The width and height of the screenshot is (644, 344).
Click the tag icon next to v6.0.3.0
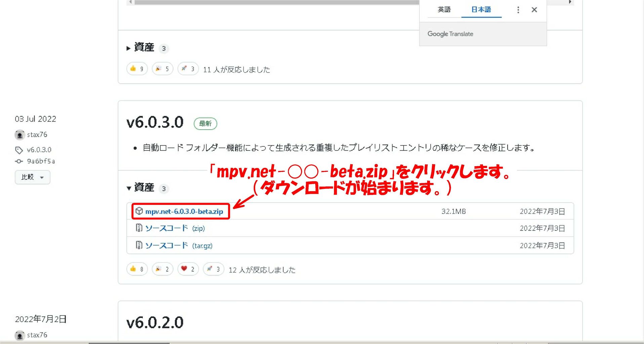tap(19, 150)
